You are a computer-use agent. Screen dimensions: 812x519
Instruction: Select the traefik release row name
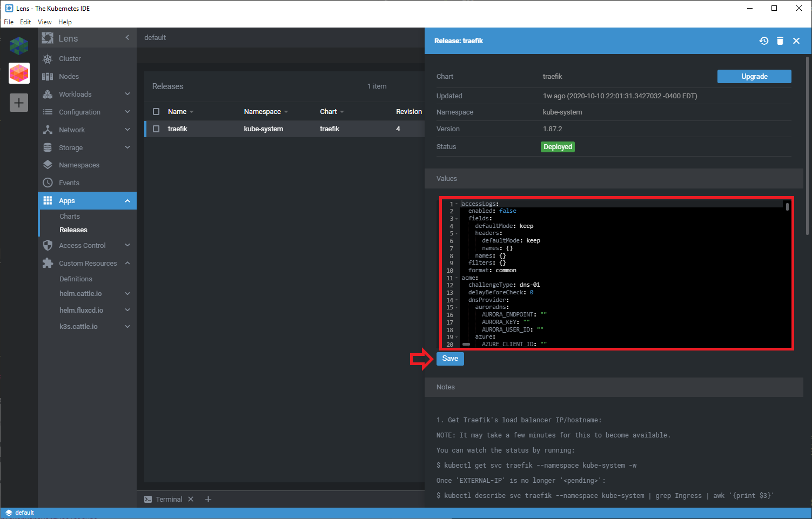pyautogui.click(x=178, y=129)
